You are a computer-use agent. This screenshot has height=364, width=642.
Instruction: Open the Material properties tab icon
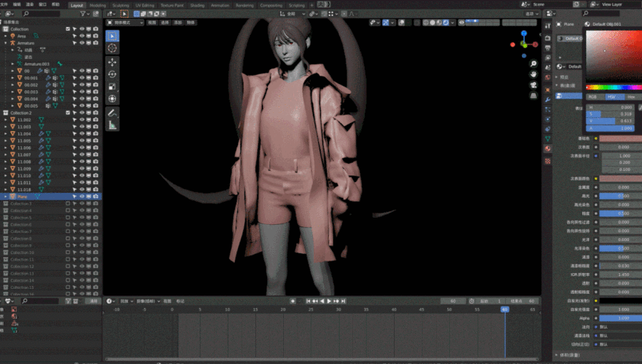click(548, 149)
